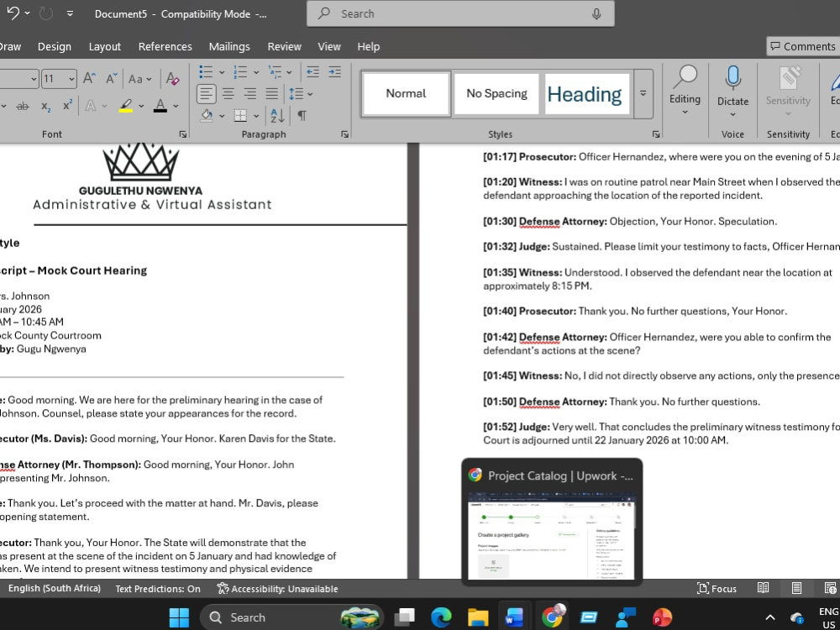Open the Borders dropdown arrow

[256, 116]
